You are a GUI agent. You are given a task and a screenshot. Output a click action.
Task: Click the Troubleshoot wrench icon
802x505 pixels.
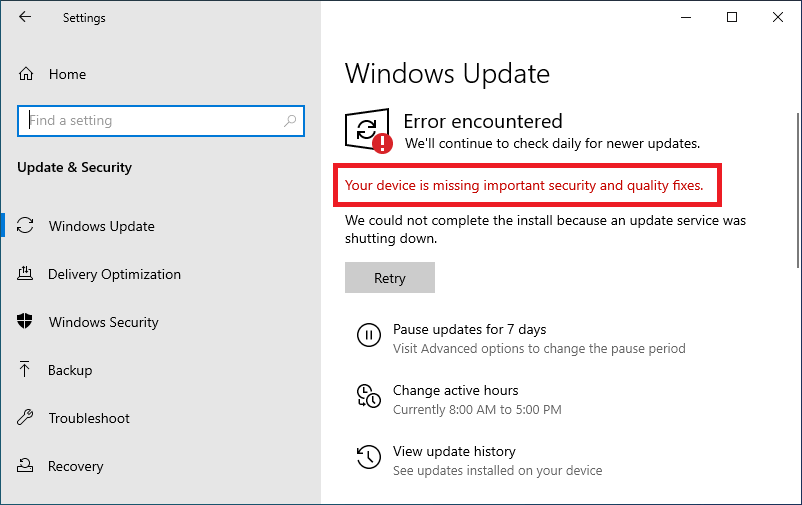(x=26, y=418)
